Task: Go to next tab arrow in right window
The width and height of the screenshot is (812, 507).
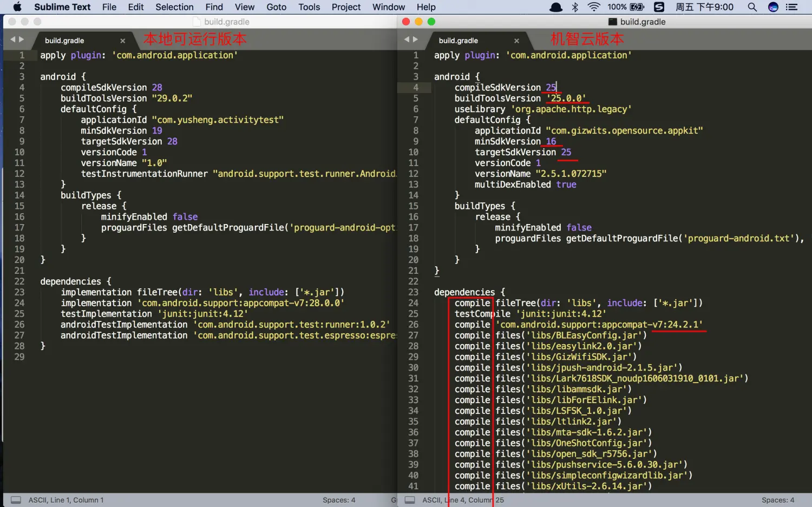Action: pyautogui.click(x=416, y=39)
